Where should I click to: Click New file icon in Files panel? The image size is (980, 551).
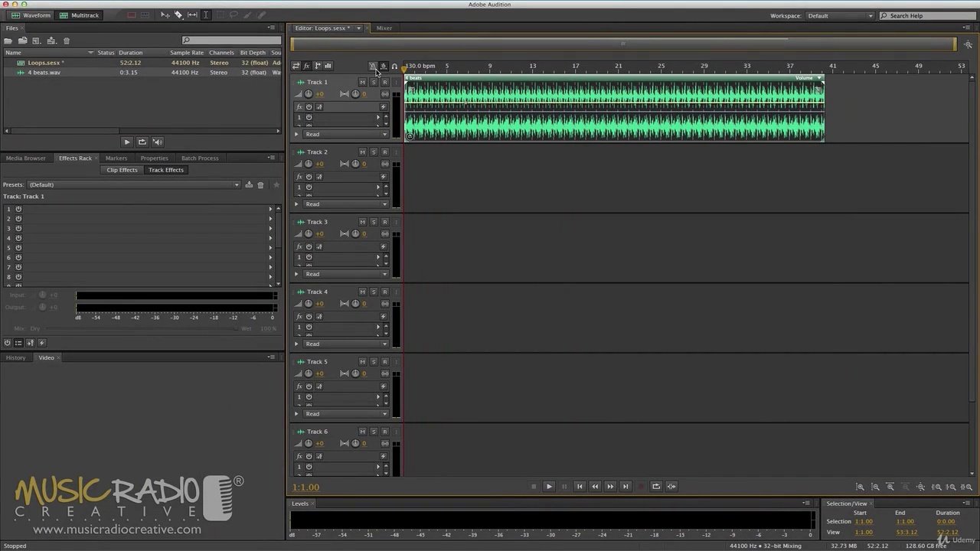pos(37,41)
